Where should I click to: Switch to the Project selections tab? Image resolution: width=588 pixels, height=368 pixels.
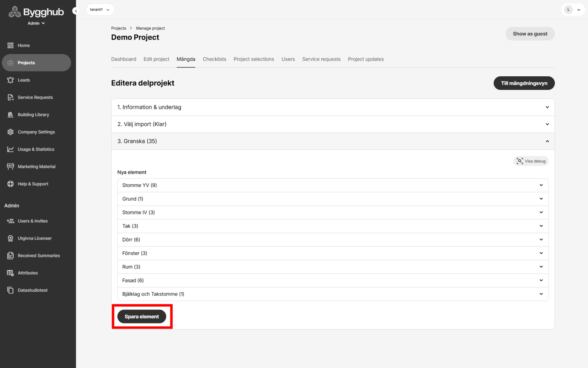point(254,59)
